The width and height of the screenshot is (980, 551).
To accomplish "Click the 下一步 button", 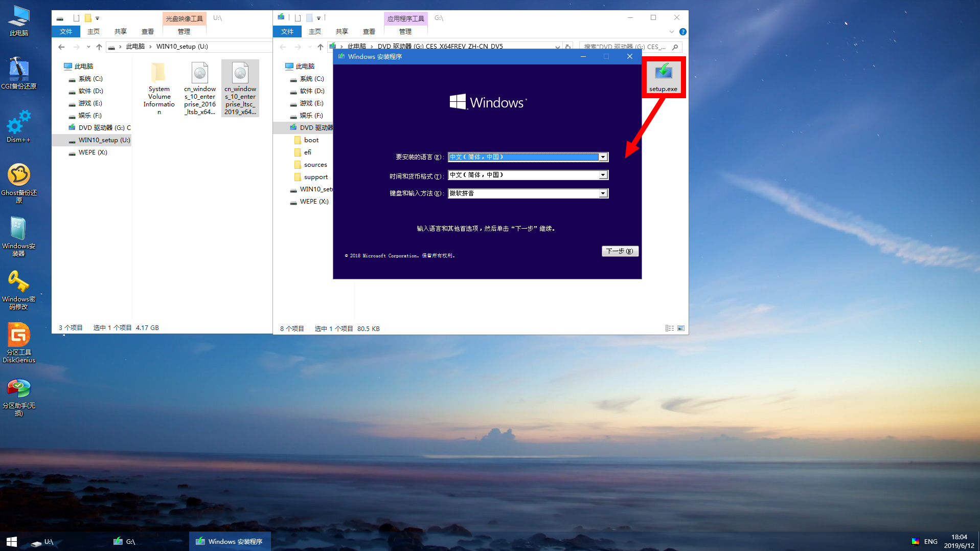I will point(620,251).
